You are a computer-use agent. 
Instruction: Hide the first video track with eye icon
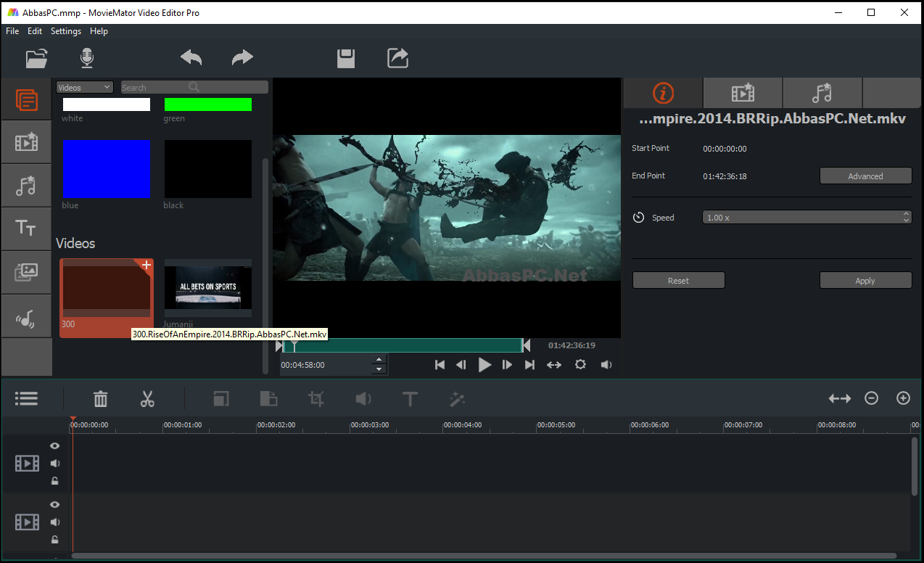pyautogui.click(x=55, y=446)
